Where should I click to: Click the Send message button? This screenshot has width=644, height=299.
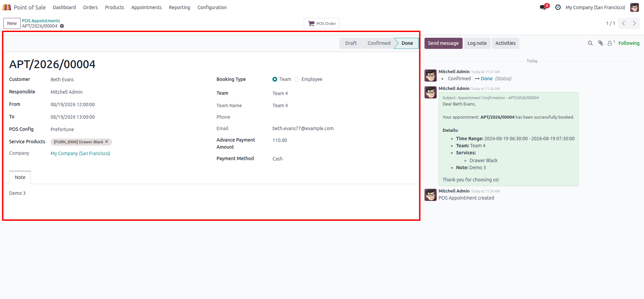pyautogui.click(x=443, y=43)
